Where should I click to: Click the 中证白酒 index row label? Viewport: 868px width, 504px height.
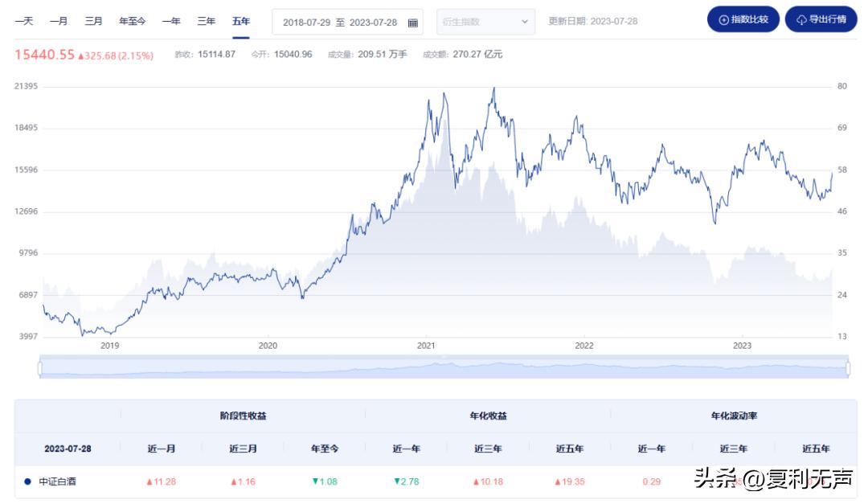click(58, 481)
